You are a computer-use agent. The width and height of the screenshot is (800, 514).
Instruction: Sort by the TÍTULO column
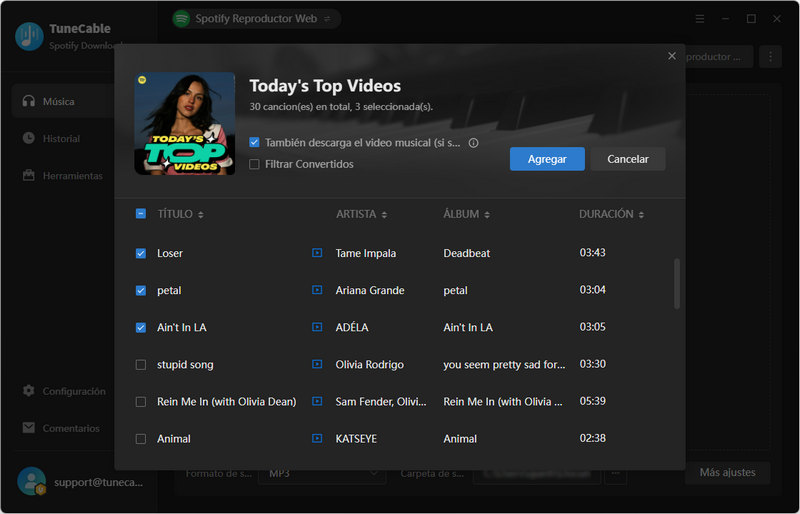[181, 214]
